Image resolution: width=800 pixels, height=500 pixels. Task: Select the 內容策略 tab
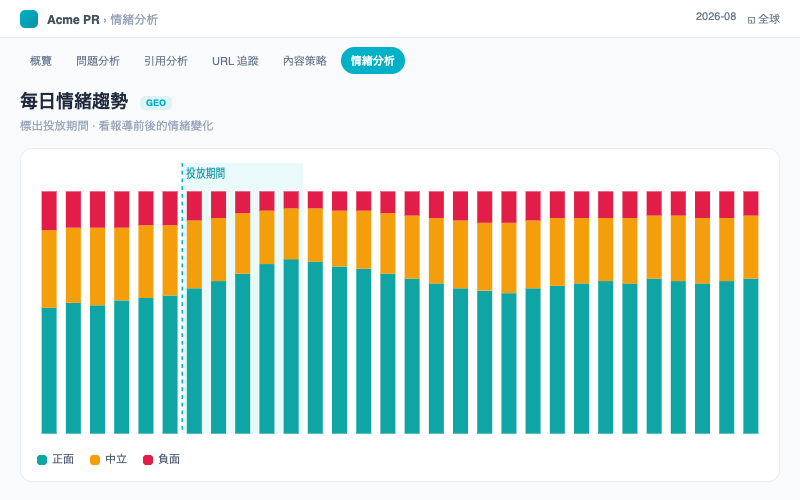pyautogui.click(x=305, y=61)
